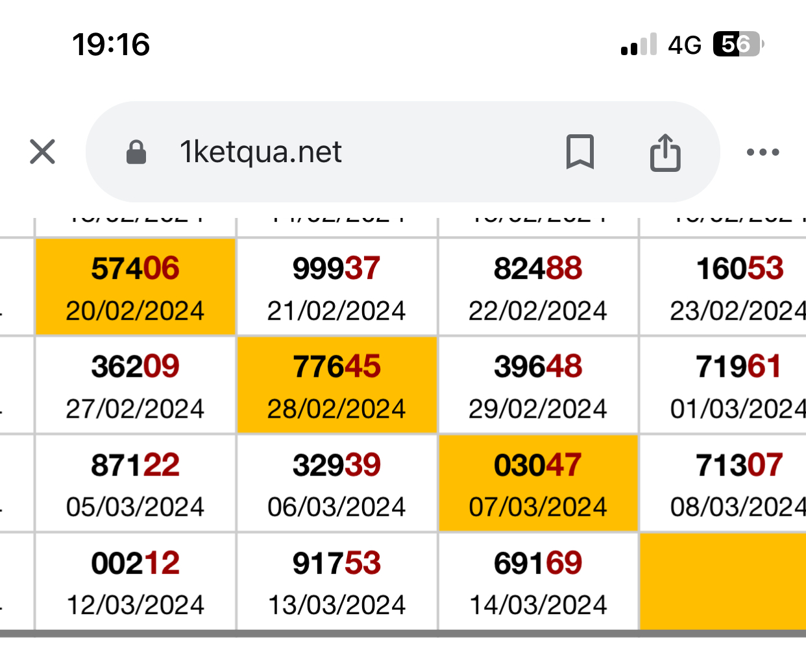Select the highlighted 57406 result cell
The height and width of the screenshot is (672, 806).
click(135, 287)
